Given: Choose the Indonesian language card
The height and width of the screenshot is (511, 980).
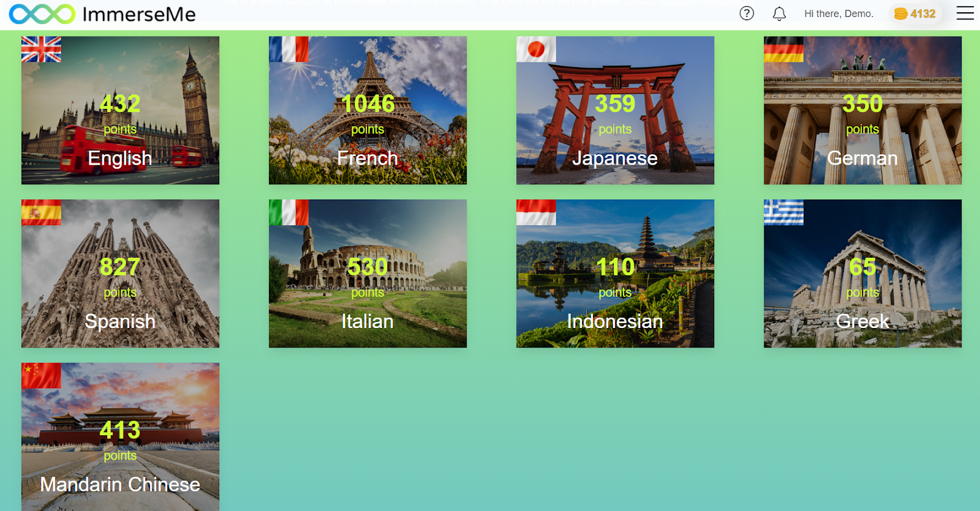Looking at the screenshot, I should (615, 274).
